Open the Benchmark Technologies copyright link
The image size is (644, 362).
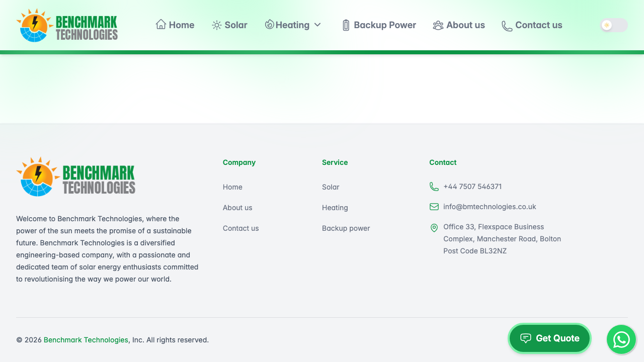coord(86,340)
